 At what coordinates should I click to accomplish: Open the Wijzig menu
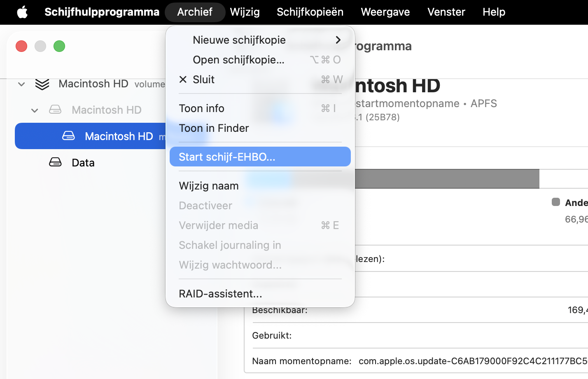pos(245,12)
